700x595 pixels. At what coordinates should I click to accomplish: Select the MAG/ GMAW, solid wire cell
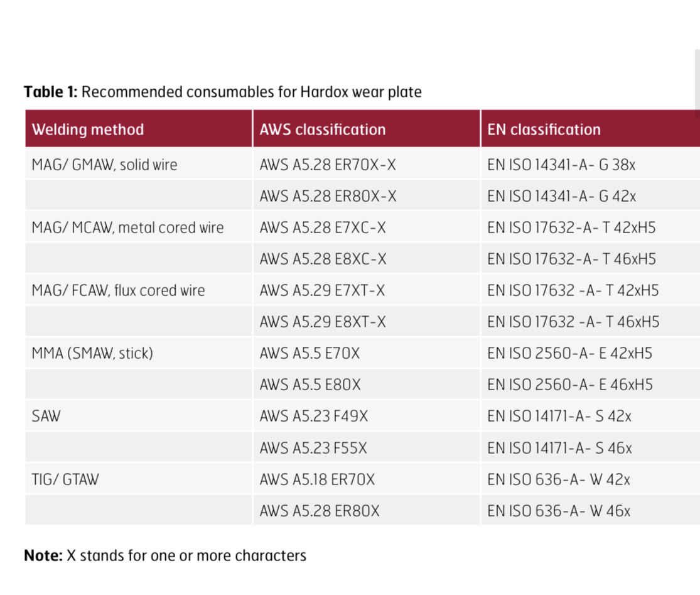pyautogui.click(x=104, y=165)
